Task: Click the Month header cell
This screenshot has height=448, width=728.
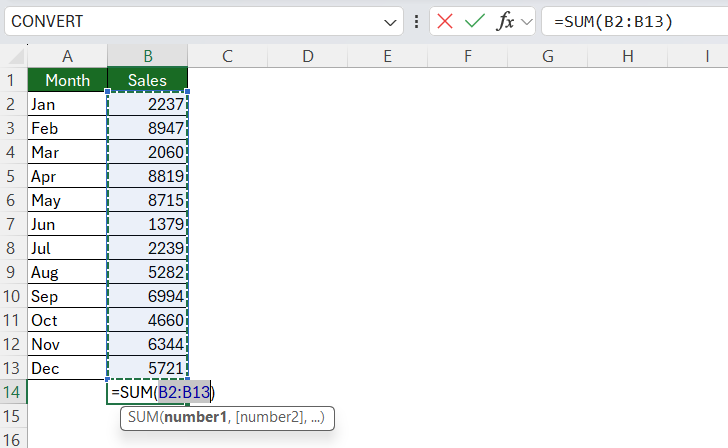Action: [x=67, y=80]
